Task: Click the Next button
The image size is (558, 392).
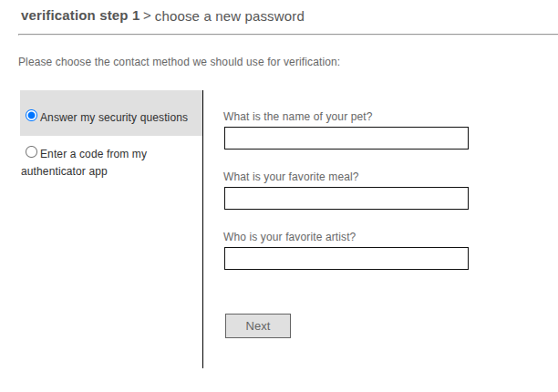Action: [x=258, y=325]
